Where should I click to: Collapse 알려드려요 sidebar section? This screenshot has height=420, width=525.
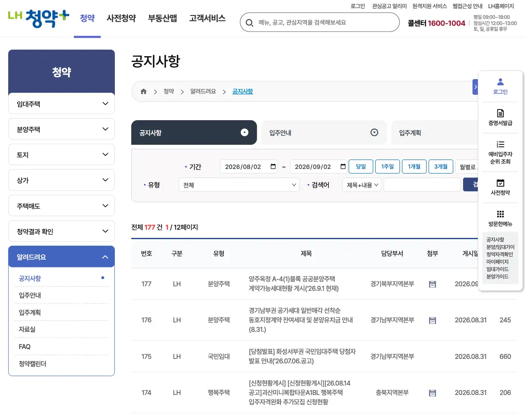point(62,257)
